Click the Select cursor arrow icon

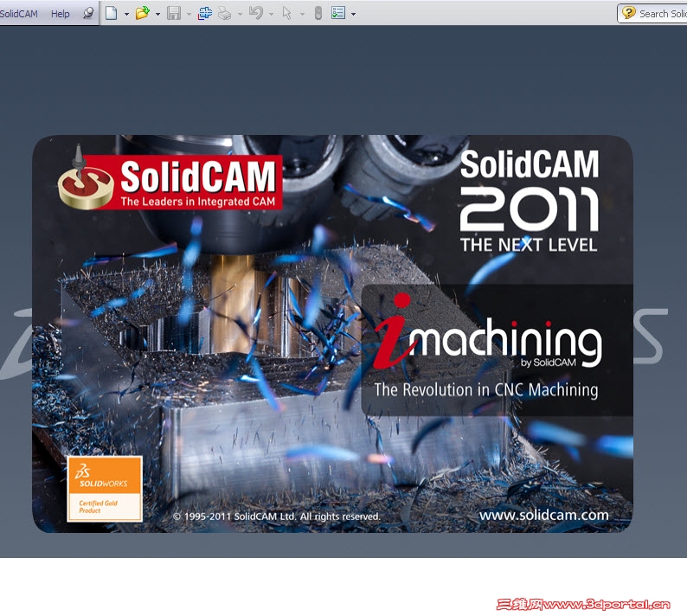coord(287,13)
